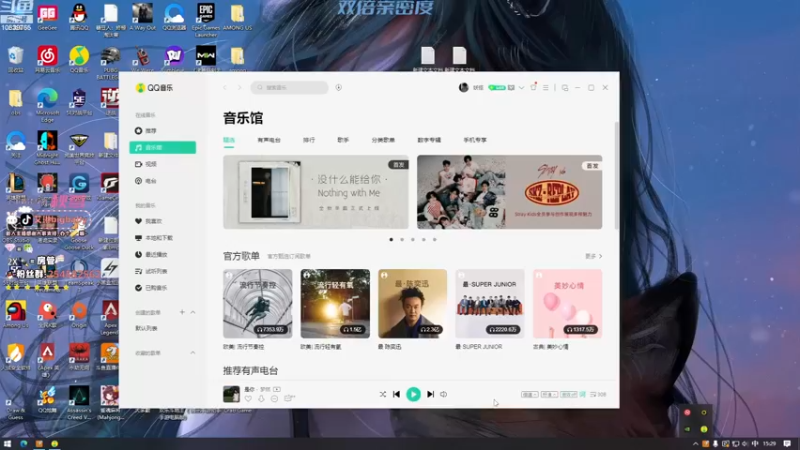Switch to mini mode icon in title bar
This screenshot has height=450, width=800.
[565, 88]
